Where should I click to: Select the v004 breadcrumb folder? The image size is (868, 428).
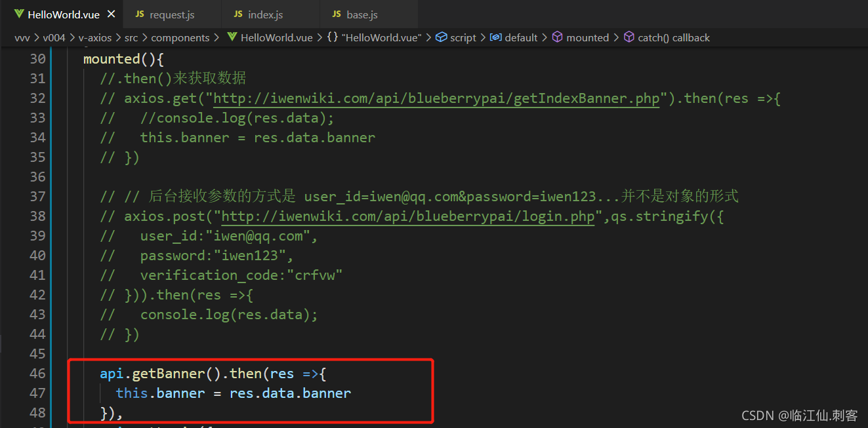click(54, 37)
